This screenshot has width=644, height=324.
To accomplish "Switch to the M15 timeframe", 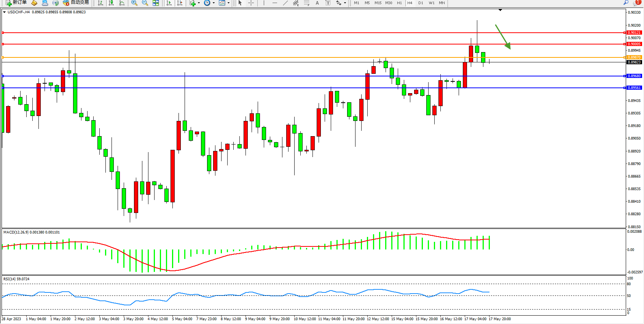I will [x=378, y=3].
